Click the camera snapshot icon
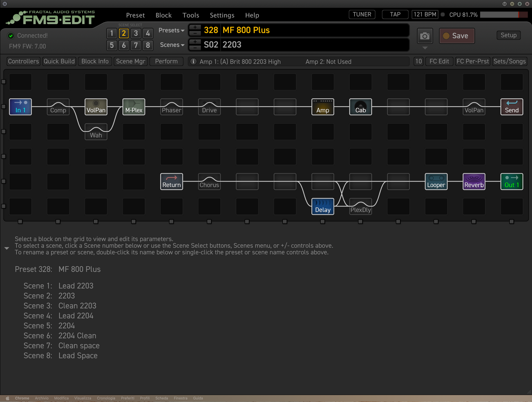This screenshot has width=532, height=402. click(425, 36)
